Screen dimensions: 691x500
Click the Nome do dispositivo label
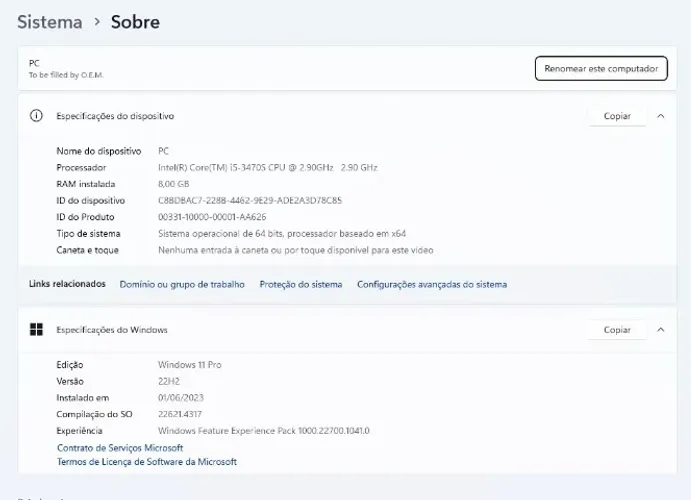pyautogui.click(x=99, y=151)
